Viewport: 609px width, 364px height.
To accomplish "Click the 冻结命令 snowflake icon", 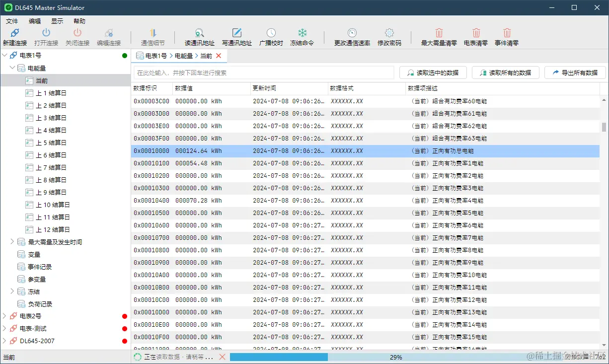I will 302,33.
